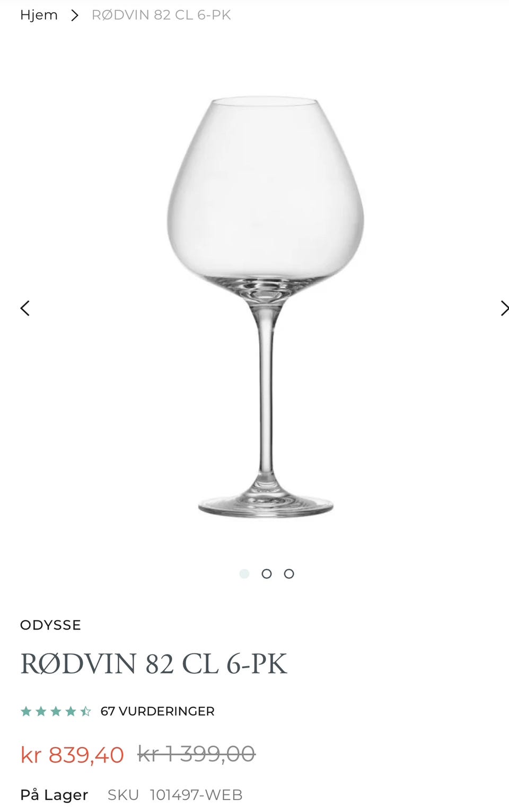
Task: Click the crossed-out price kr 1 399,00
Action: tap(197, 754)
